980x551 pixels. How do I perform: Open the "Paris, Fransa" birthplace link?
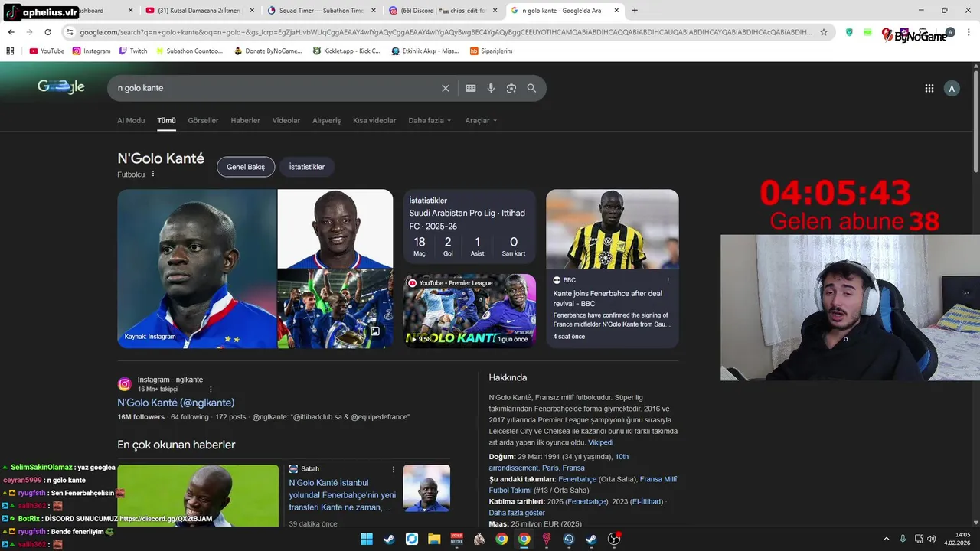(563, 468)
